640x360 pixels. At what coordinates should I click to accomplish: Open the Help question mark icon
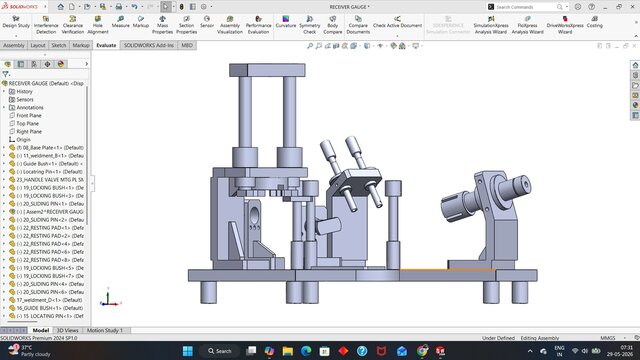591,7
